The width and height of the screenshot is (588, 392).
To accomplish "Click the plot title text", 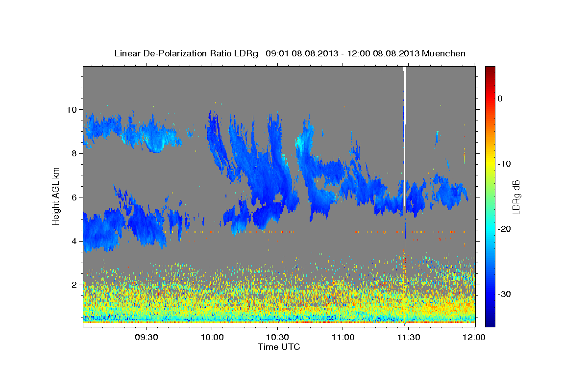I will coord(290,53).
